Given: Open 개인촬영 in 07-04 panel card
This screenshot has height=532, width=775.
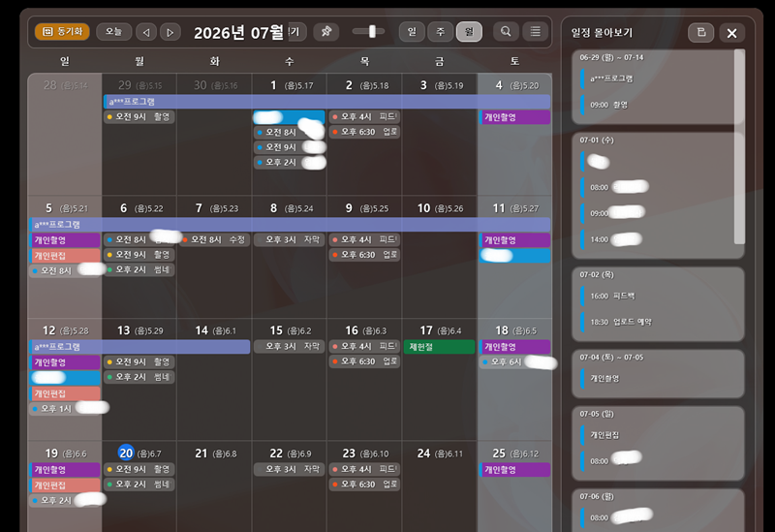Looking at the screenshot, I should (604, 378).
